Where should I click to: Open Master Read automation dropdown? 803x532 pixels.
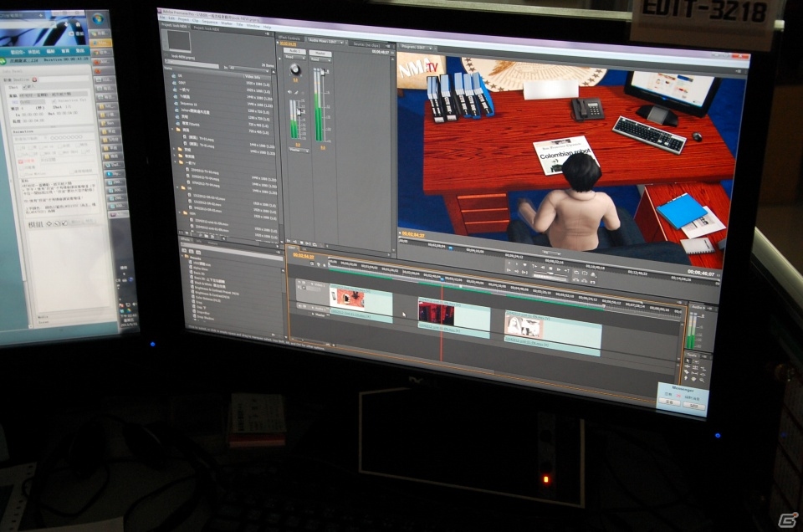pyautogui.click(x=320, y=59)
